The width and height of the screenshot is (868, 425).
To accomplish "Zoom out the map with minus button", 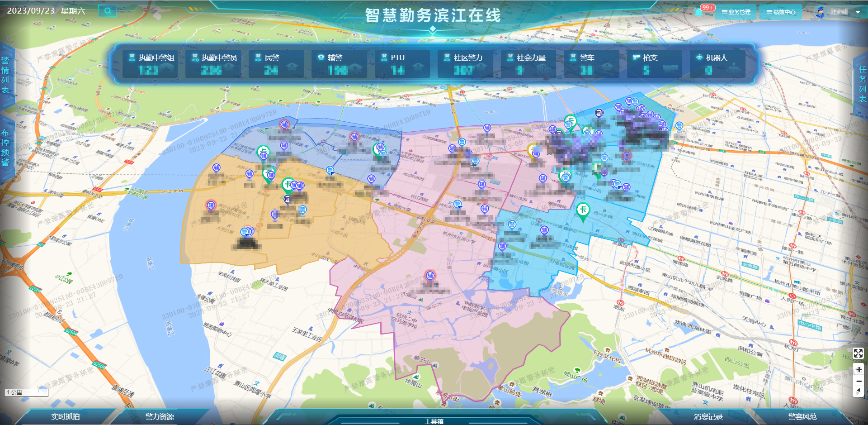I will click(859, 381).
